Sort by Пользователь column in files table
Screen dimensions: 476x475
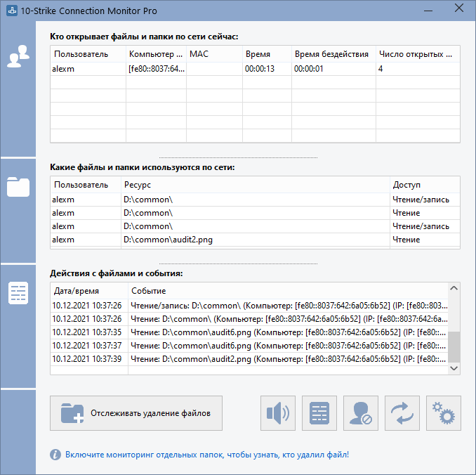[x=86, y=185]
